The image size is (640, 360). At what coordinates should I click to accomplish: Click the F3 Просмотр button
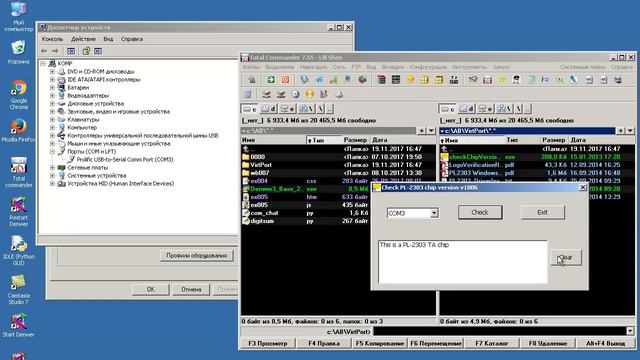point(268,343)
